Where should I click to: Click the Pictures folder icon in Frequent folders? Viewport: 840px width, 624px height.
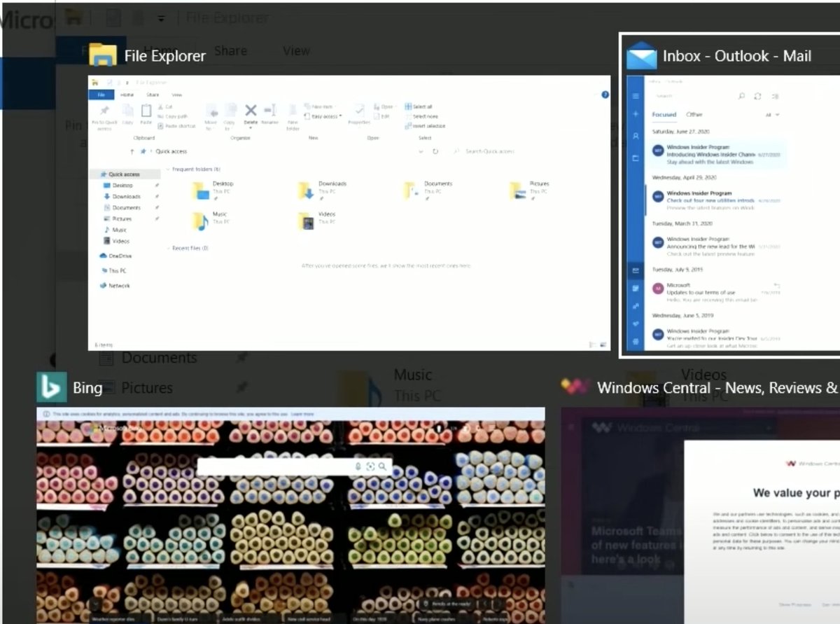click(x=517, y=190)
